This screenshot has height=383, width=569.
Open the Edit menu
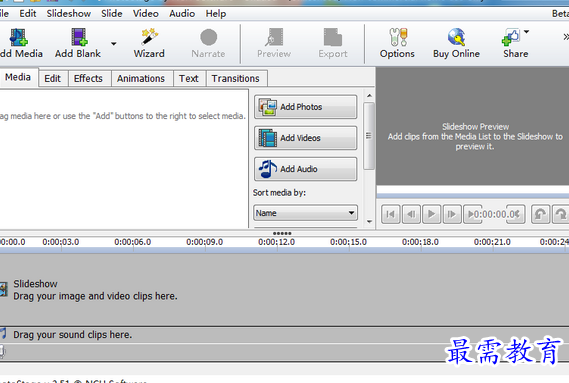(28, 13)
